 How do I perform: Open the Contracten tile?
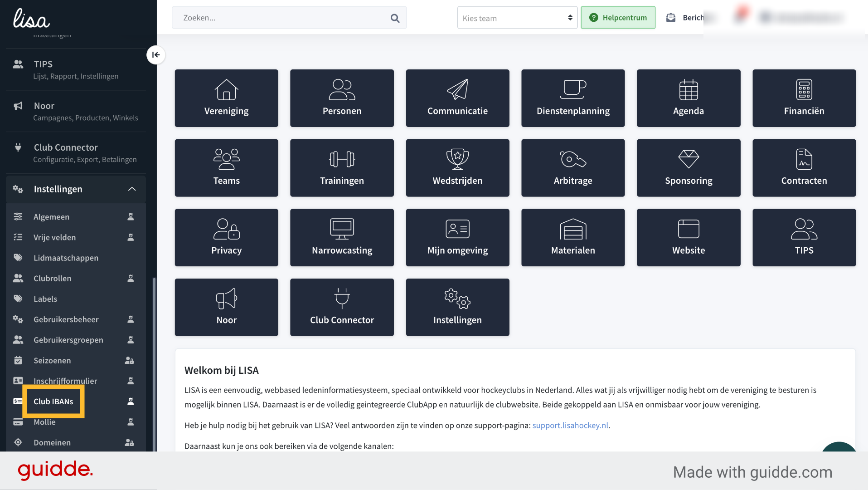pos(804,168)
